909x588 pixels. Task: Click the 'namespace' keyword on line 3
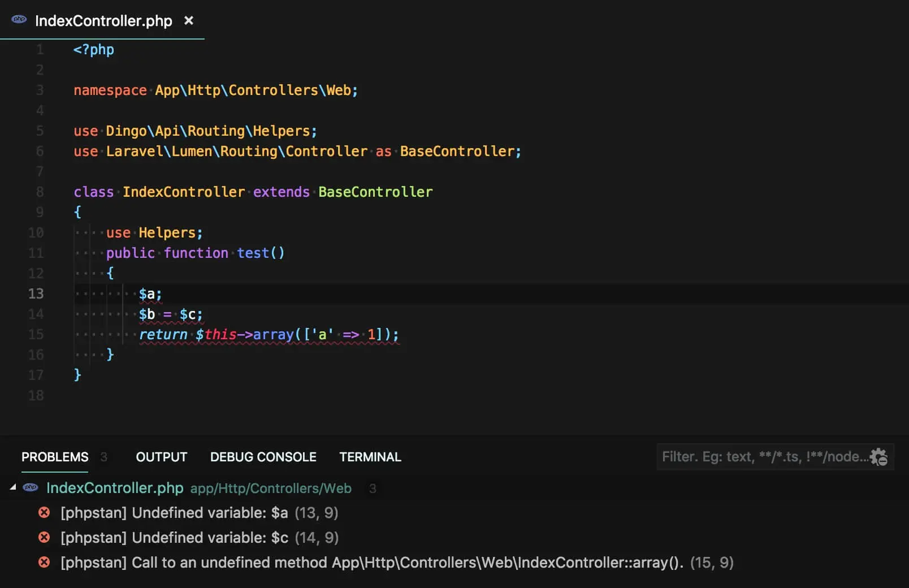tap(110, 90)
